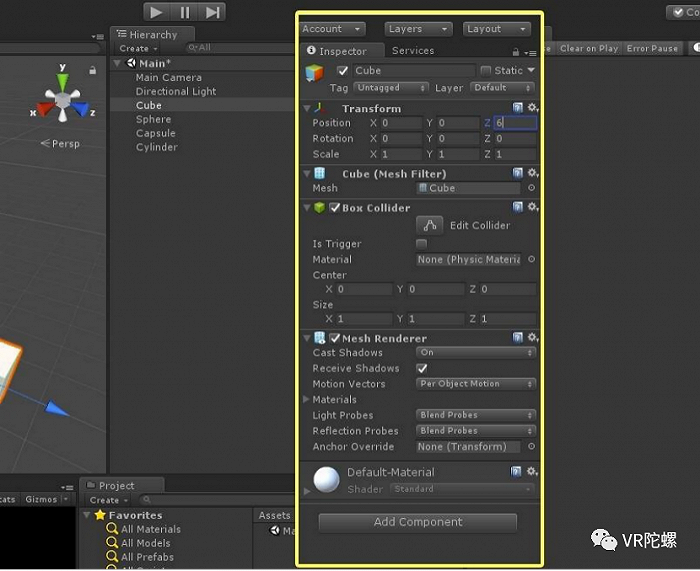Open the Static dropdown arrow
Screen dimensions: 700x571
point(531,70)
